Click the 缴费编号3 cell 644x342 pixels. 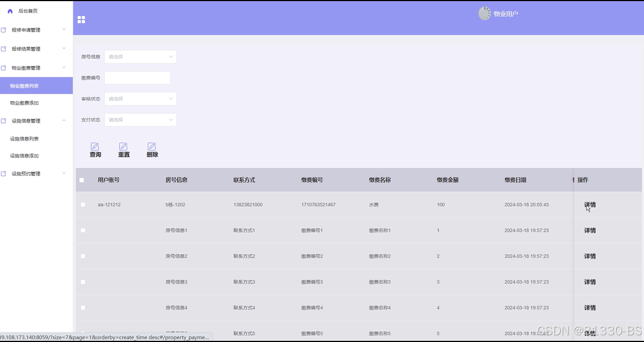point(312,282)
